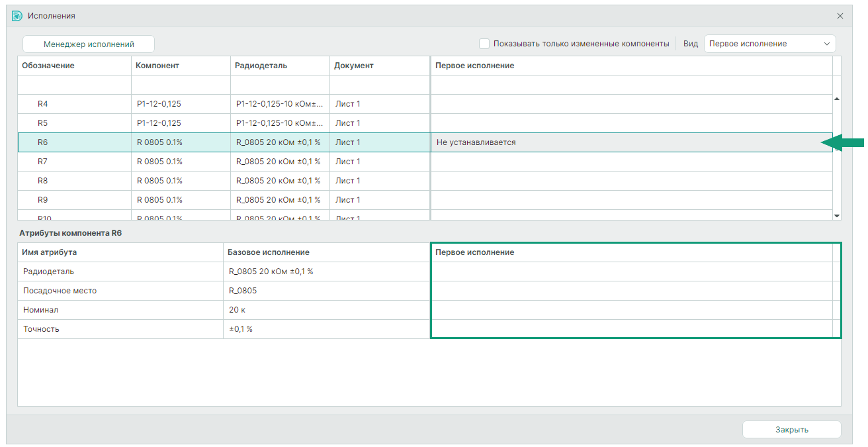Open Менеджер исполнений
This screenshot has width=868, height=447.
coord(89,44)
